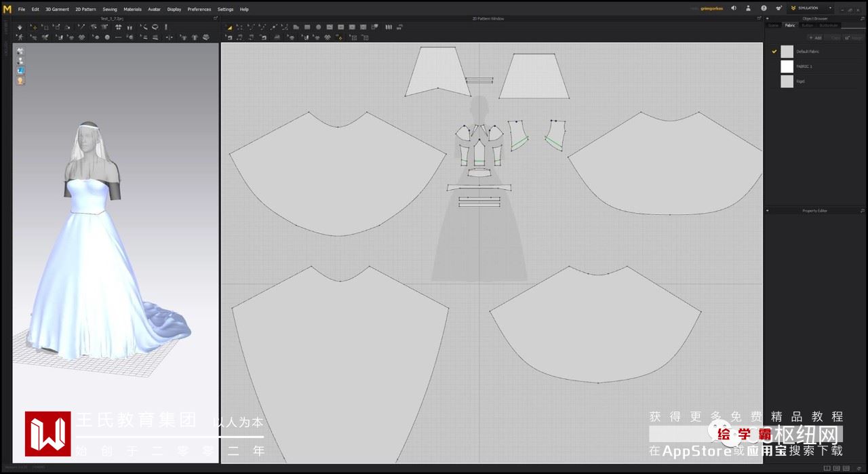Open the Sewing menu
This screenshot has height=474, width=868.
pos(110,9)
